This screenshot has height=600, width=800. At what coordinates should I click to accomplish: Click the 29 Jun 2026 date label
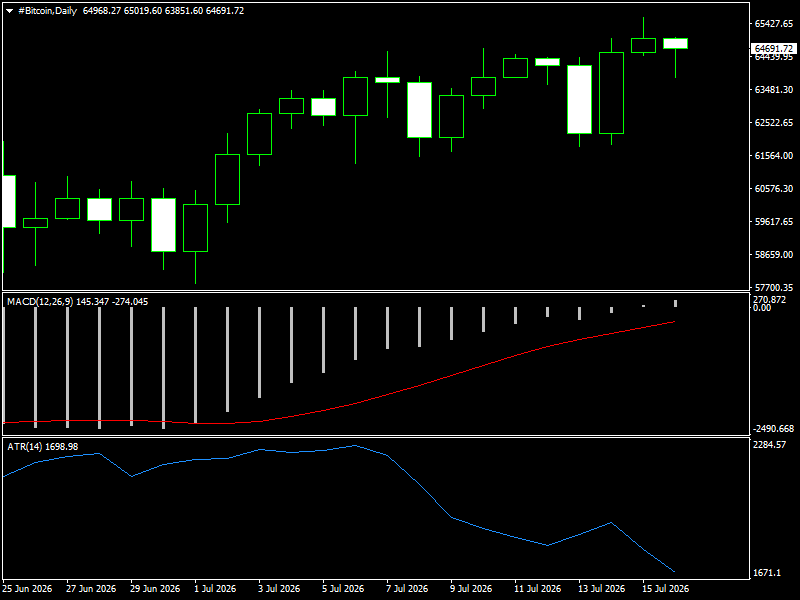tap(155, 588)
